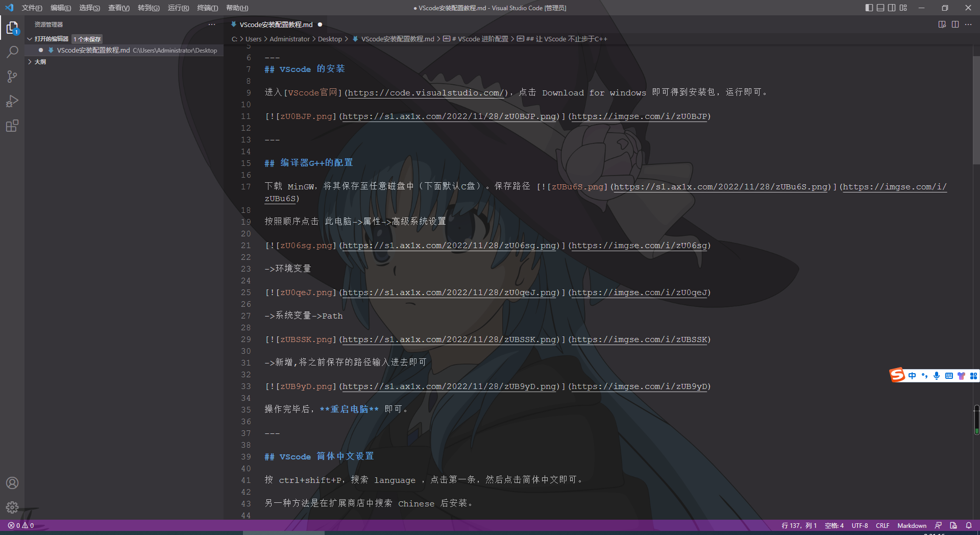Change language mode via Markdown status
Image resolution: width=980 pixels, height=535 pixels.
pos(912,525)
